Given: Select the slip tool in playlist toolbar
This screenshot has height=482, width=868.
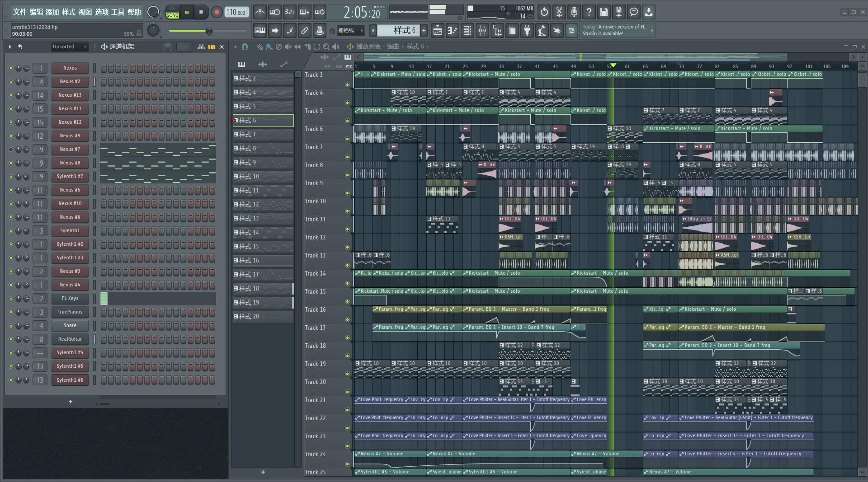Looking at the screenshot, I should pos(297,47).
